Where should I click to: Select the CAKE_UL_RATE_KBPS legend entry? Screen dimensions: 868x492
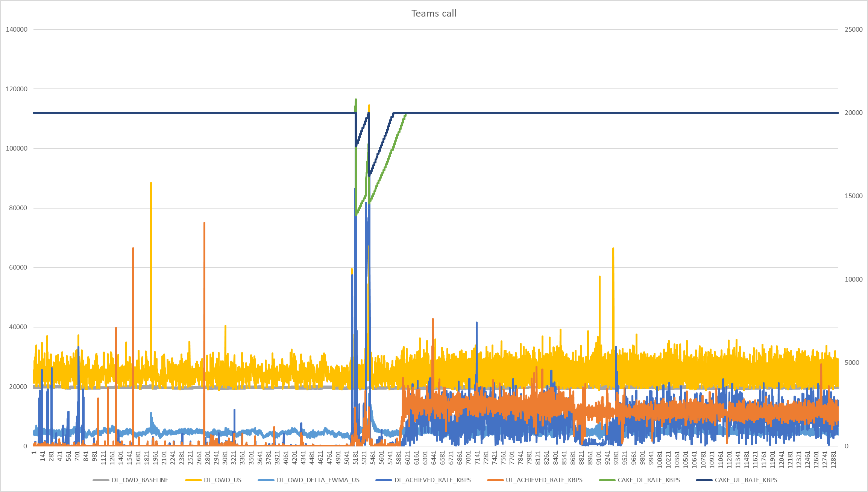click(x=737, y=480)
